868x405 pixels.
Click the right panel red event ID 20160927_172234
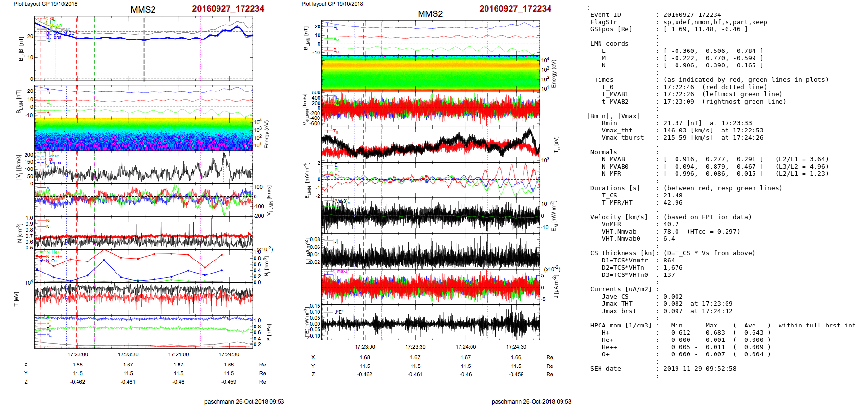point(515,9)
